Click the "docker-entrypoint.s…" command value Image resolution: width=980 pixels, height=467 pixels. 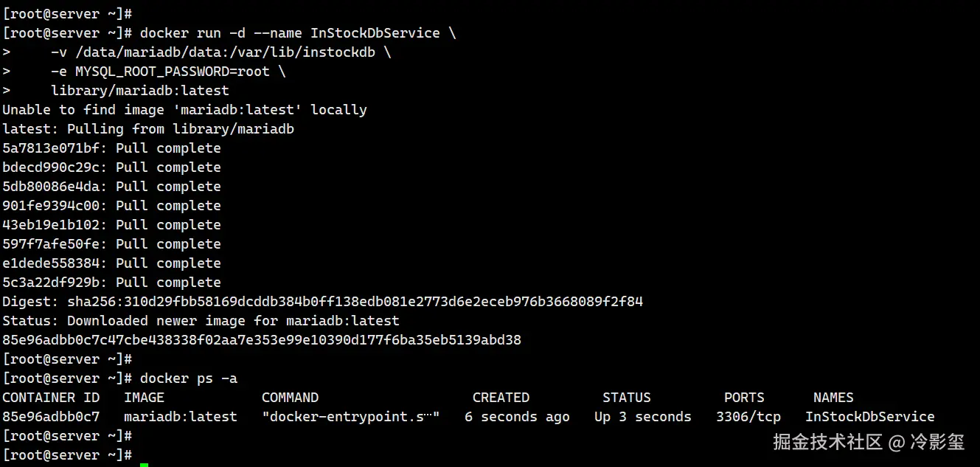350,417
